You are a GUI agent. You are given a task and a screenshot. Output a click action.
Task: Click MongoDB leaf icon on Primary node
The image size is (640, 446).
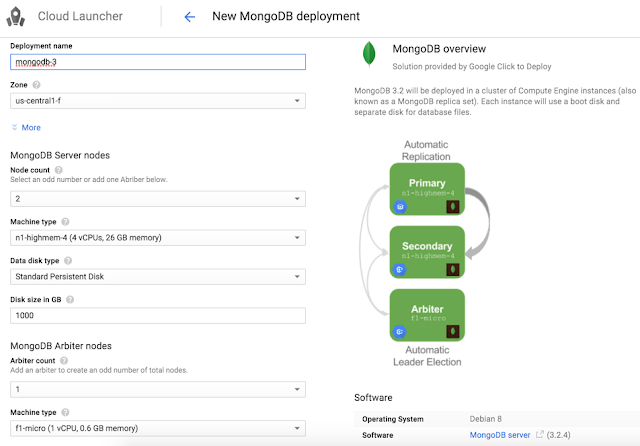pos(453,207)
